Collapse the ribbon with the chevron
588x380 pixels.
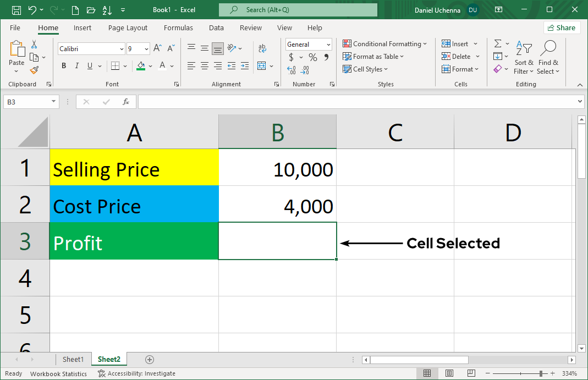coord(580,84)
